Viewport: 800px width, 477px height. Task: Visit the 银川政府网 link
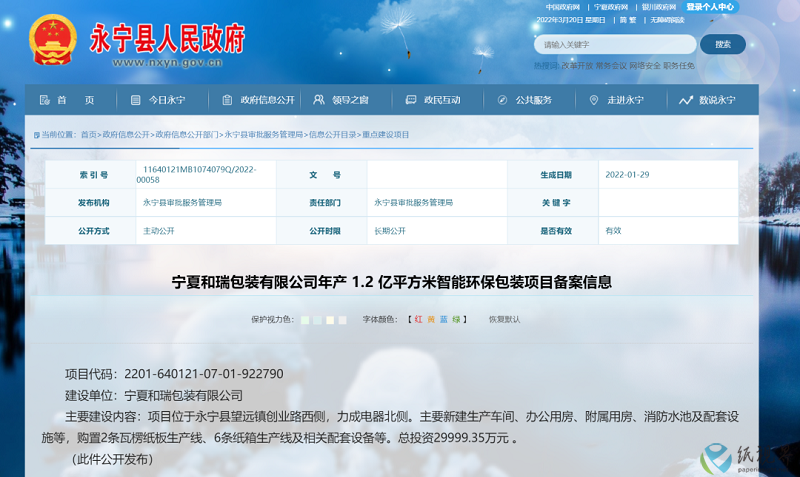(x=659, y=7)
